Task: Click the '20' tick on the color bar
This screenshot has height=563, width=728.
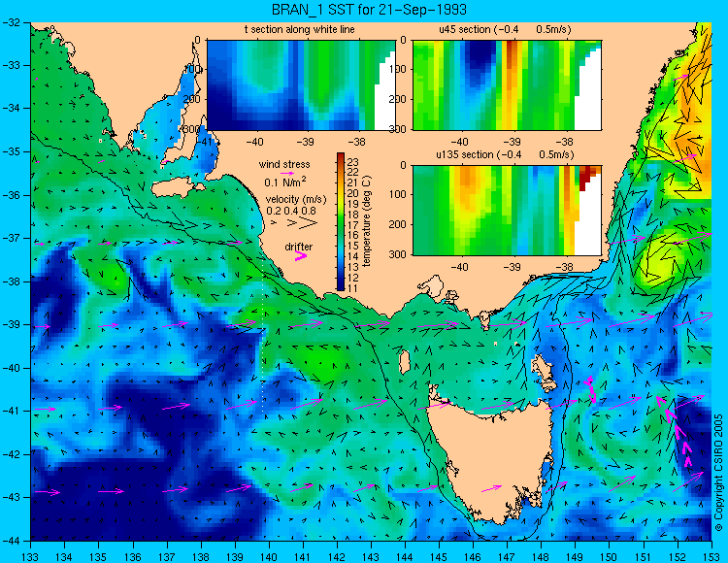Action: coord(353,193)
